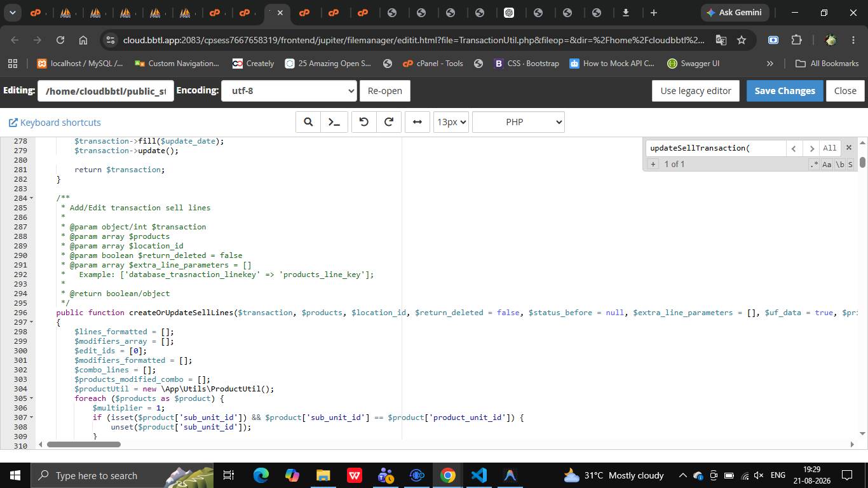
Task: Open cPanel - Tools bookmark
Action: click(433, 64)
